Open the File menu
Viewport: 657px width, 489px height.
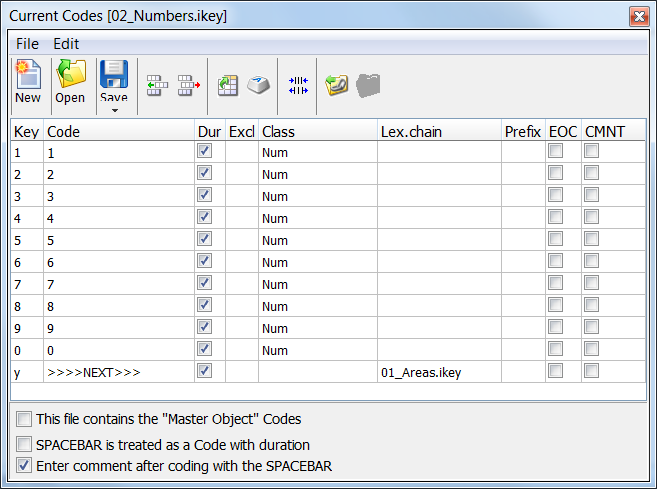click(x=27, y=44)
